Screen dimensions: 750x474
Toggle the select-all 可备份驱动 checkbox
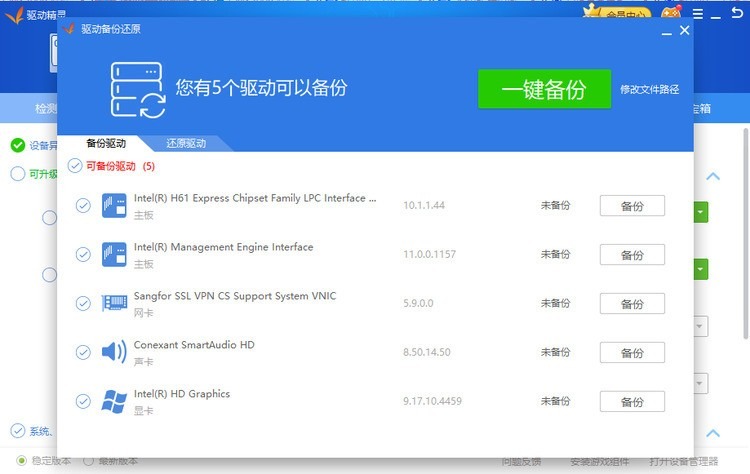75,165
